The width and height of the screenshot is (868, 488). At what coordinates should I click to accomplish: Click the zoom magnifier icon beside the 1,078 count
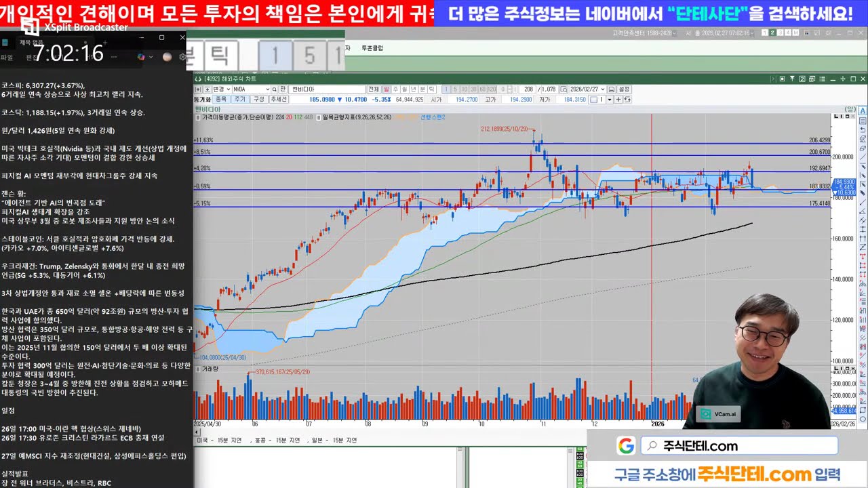coord(564,89)
